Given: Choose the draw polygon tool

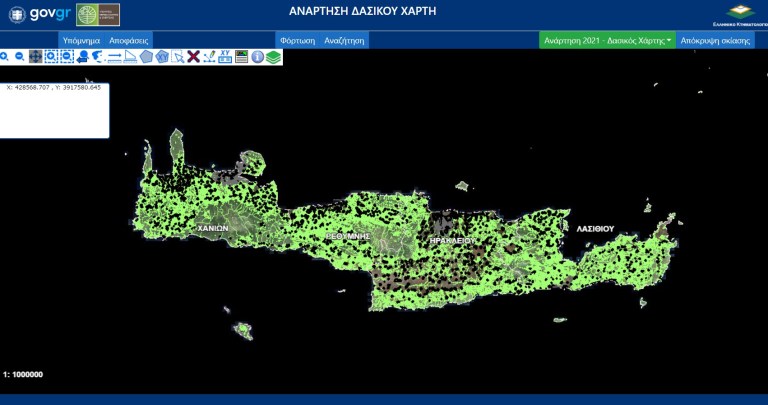Looking at the screenshot, I should [x=146, y=57].
